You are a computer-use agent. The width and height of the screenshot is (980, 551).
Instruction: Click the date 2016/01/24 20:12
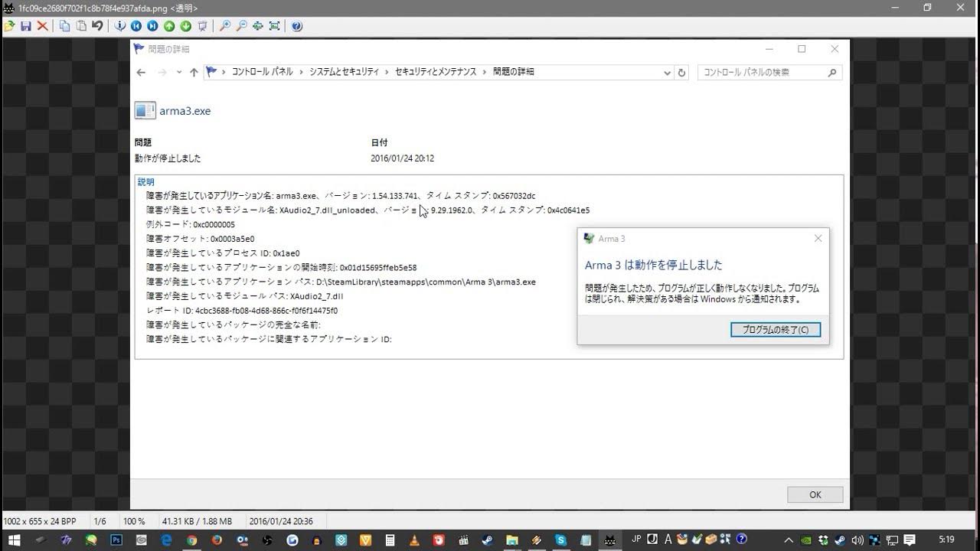click(403, 158)
